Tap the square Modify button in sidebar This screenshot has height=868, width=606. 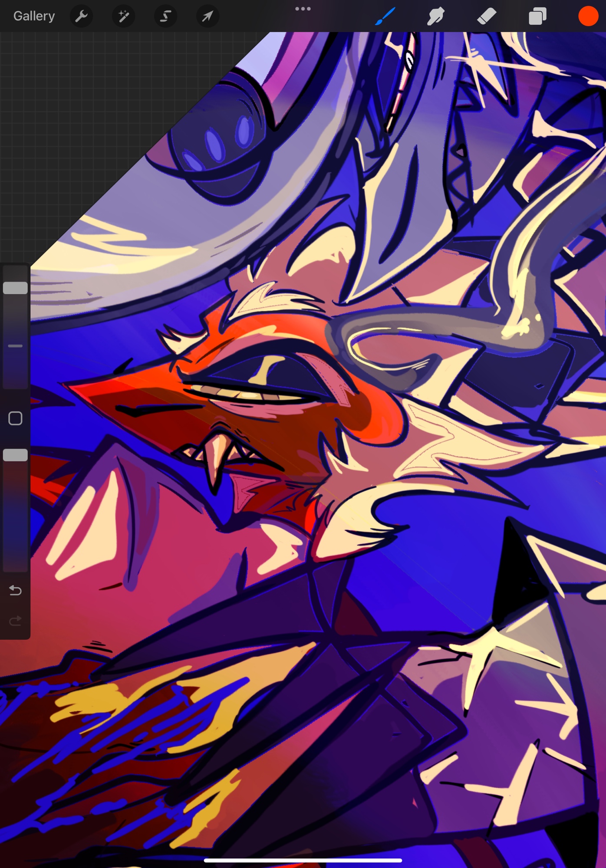click(15, 418)
